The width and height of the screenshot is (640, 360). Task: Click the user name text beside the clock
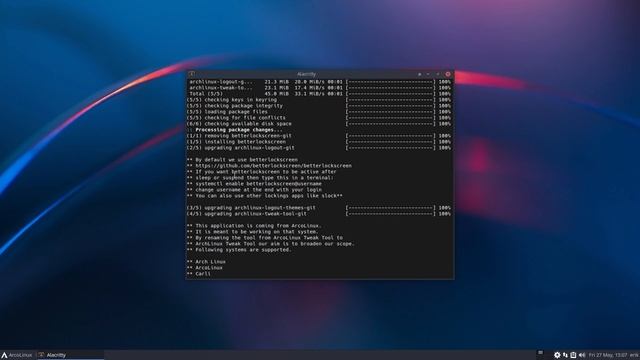click(634, 355)
